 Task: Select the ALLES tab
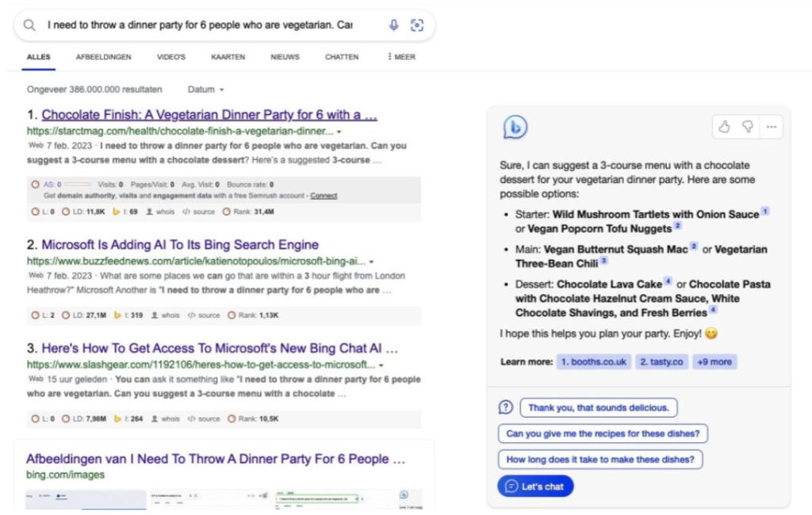point(39,57)
